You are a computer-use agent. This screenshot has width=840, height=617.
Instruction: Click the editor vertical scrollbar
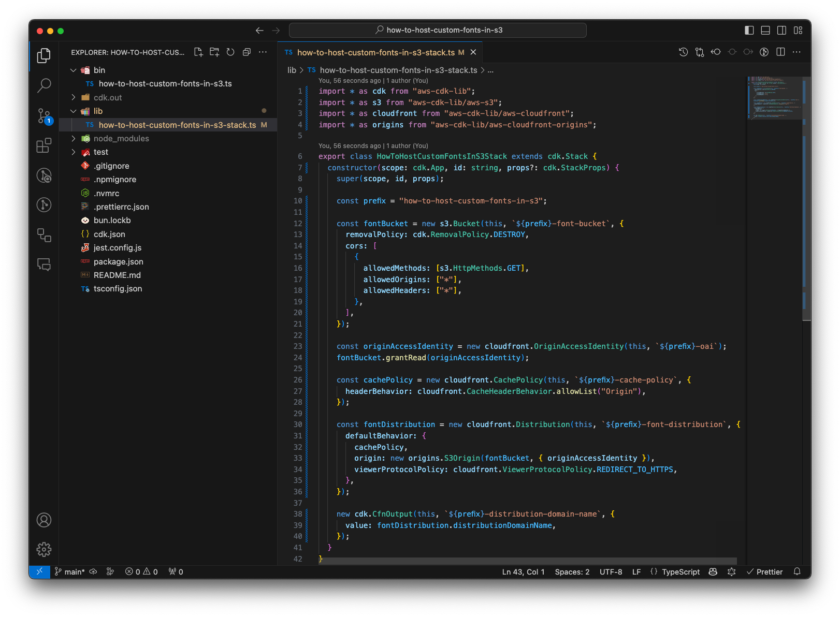(807, 199)
